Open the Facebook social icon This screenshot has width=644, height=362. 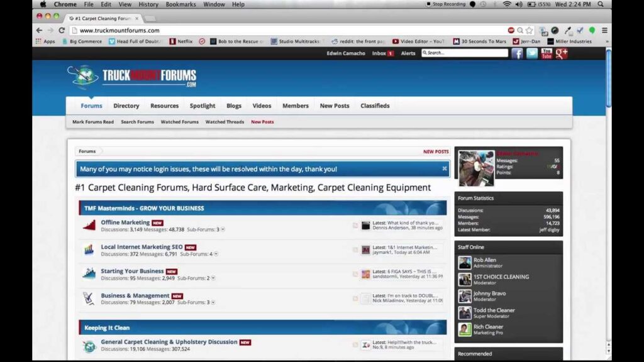[517, 53]
